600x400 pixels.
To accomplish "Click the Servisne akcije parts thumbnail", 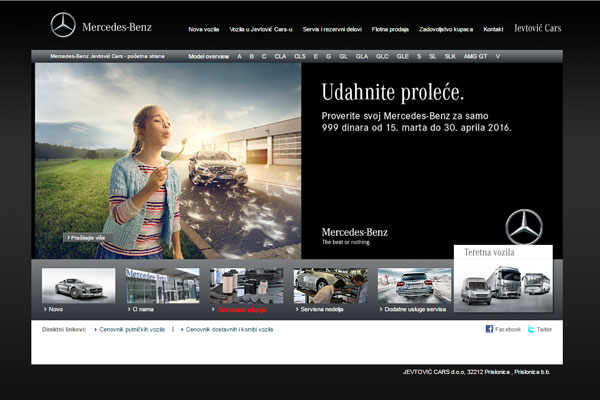I will [246, 286].
